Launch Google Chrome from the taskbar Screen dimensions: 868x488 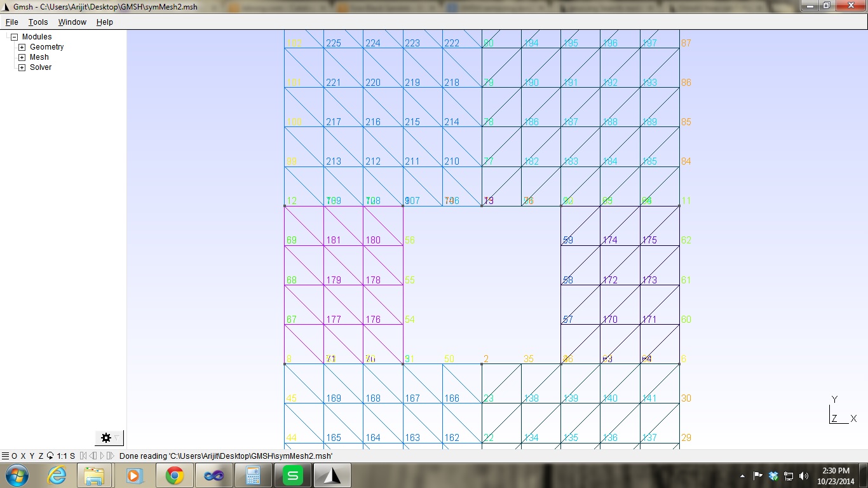(x=174, y=475)
